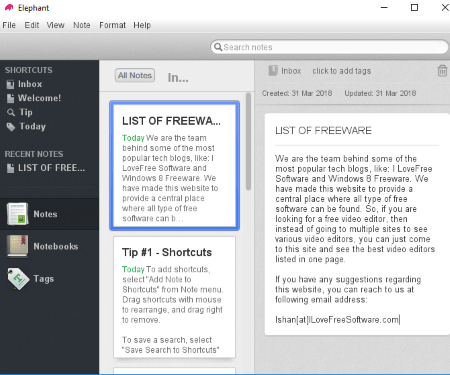Select the Tip #1 - Shortcuts note card

[x=175, y=297]
